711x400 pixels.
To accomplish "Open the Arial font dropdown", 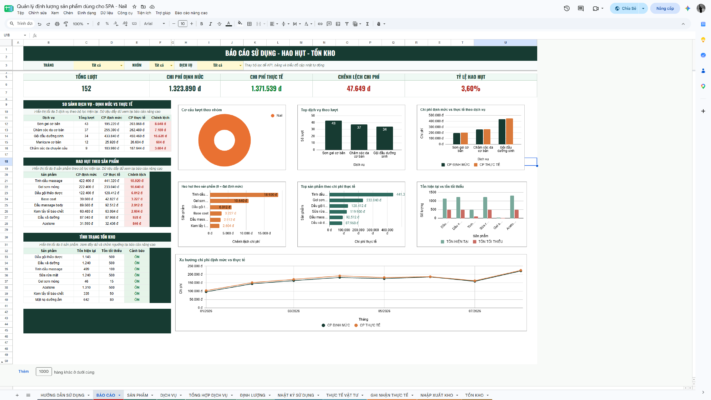I will coord(154,24).
